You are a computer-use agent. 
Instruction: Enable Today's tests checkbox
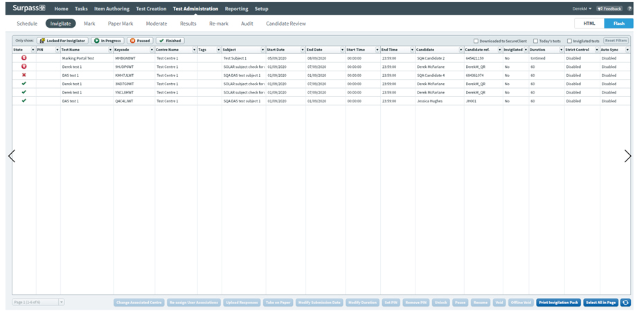click(535, 41)
